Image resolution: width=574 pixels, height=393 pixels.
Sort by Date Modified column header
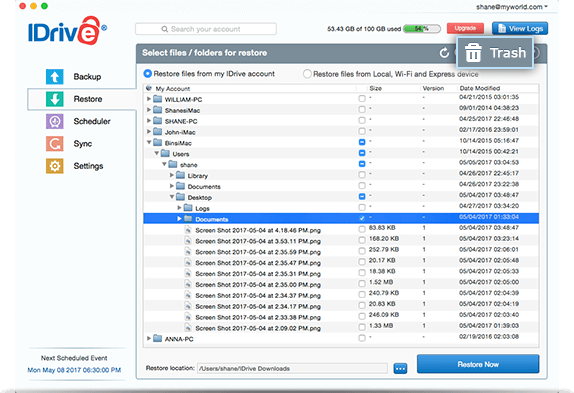coord(480,88)
